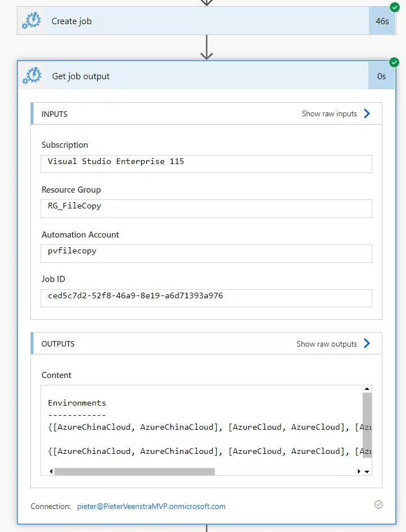Click the 0s duration badge
Viewport: 406px width, 532px height.
[381, 76]
